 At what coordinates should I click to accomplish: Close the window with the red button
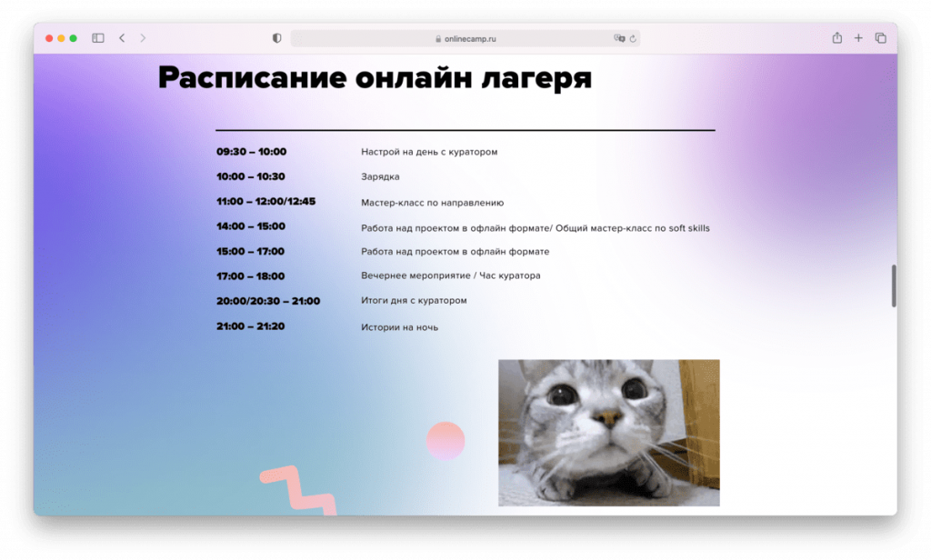coord(49,38)
